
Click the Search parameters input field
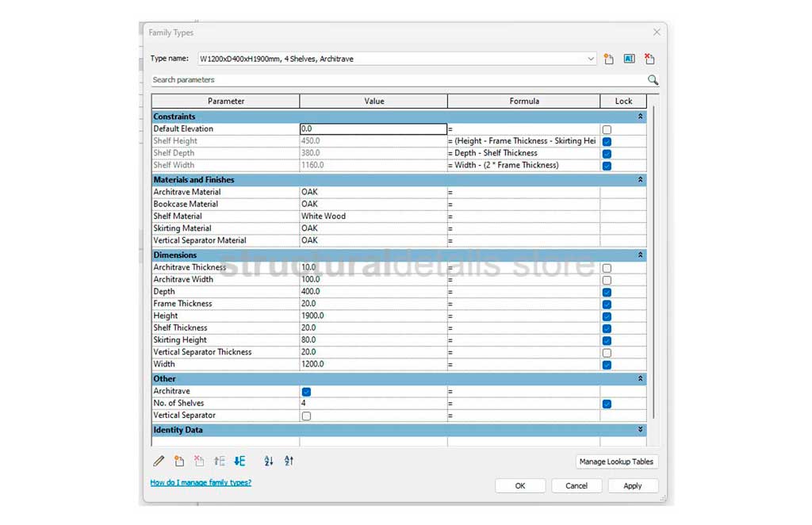pyautogui.click(x=396, y=80)
